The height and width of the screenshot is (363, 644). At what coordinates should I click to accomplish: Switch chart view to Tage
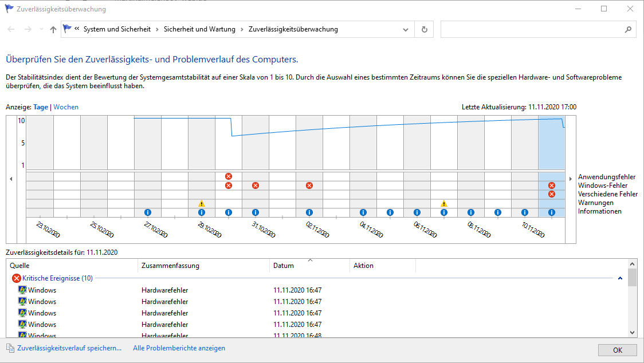tap(41, 106)
